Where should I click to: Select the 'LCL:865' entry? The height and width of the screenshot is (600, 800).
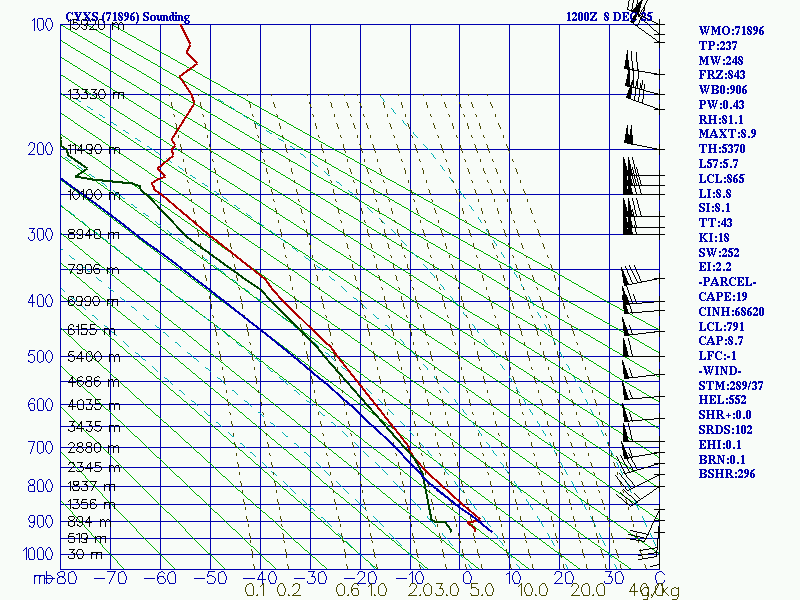721,179
